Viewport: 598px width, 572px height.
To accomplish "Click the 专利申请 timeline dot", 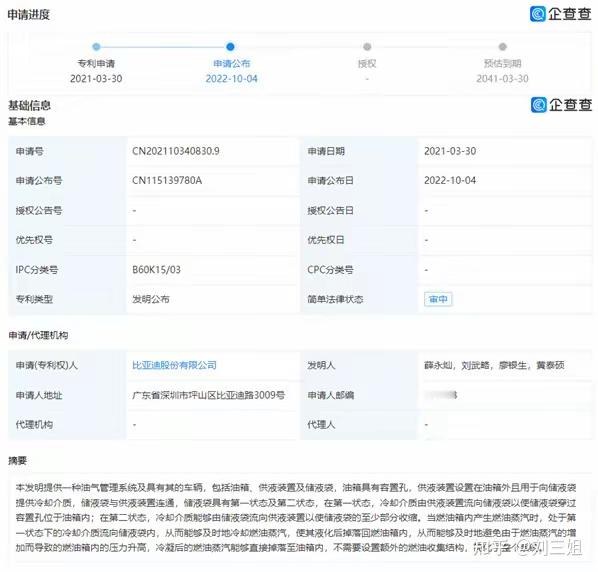I will pos(96,47).
